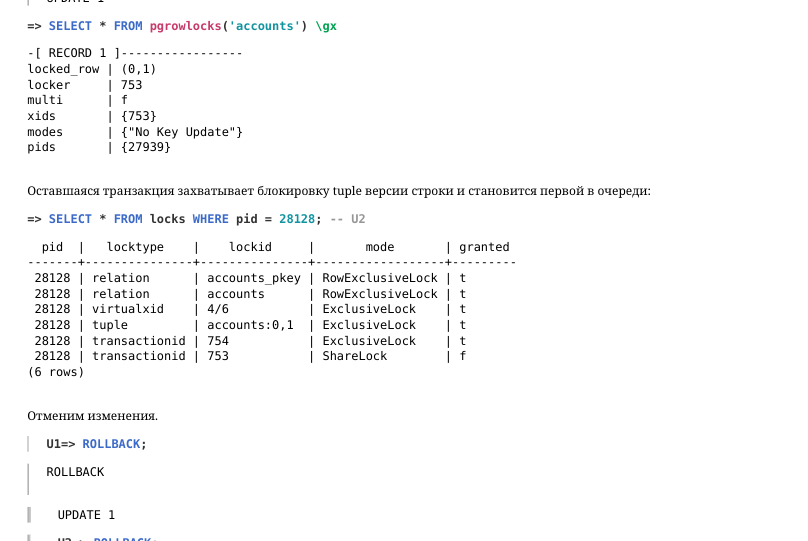This screenshot has height=541, width=808.
Task: Click the accounts:0,1 lockid cell
Action: click(x=250, y=325)
